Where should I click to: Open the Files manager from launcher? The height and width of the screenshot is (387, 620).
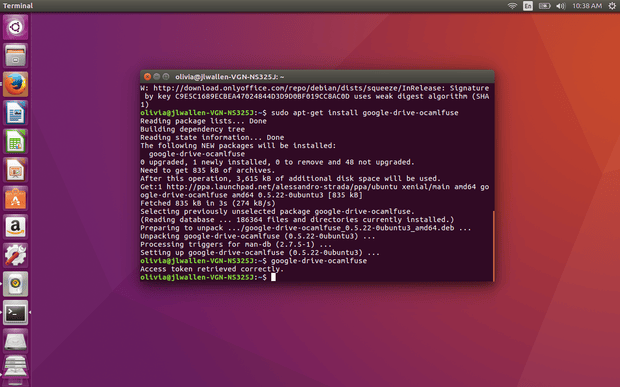click(x=15, y=56)
